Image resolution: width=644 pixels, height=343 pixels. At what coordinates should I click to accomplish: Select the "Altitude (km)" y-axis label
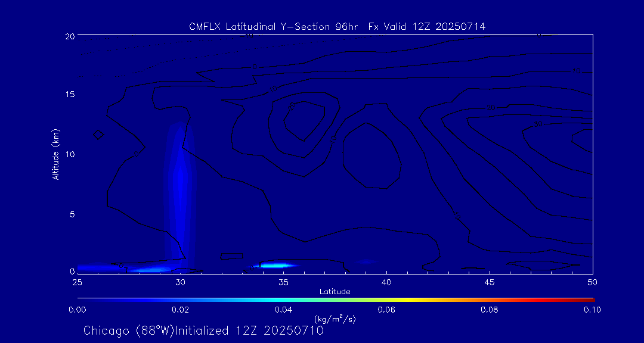[x=56, y=154]
